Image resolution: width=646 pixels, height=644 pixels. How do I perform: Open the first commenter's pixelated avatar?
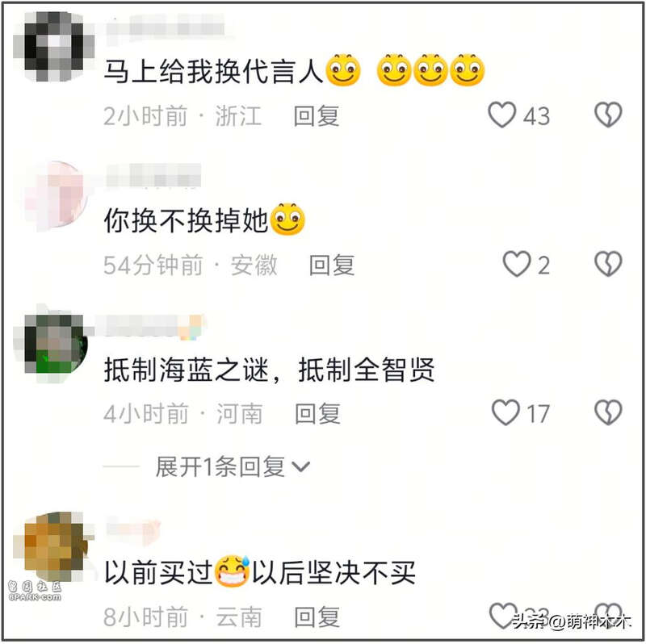click(x=54, y=46)
